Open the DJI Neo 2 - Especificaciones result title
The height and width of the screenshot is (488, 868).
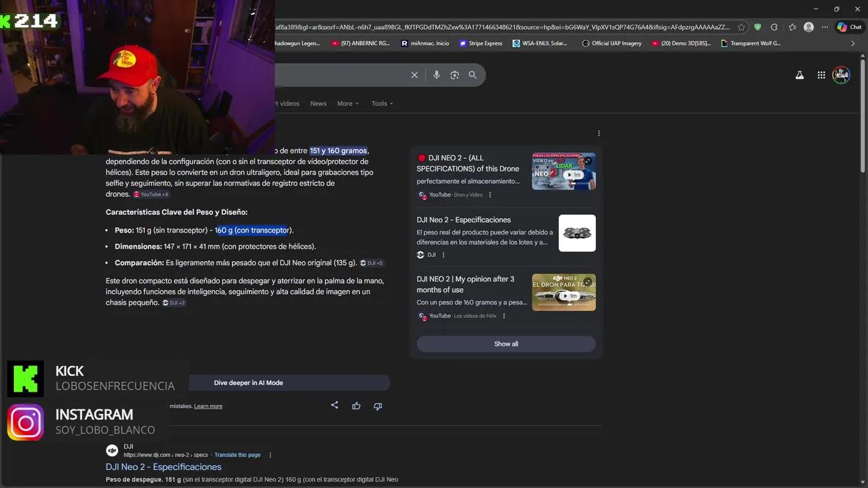tap(163, 467)
